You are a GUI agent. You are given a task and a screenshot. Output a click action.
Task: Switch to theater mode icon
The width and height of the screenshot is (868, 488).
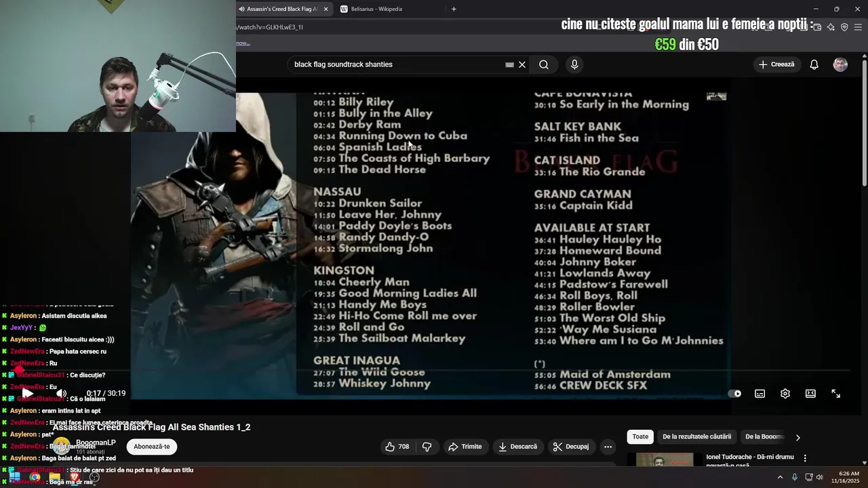pyautogui.click(x=810, y=394)
